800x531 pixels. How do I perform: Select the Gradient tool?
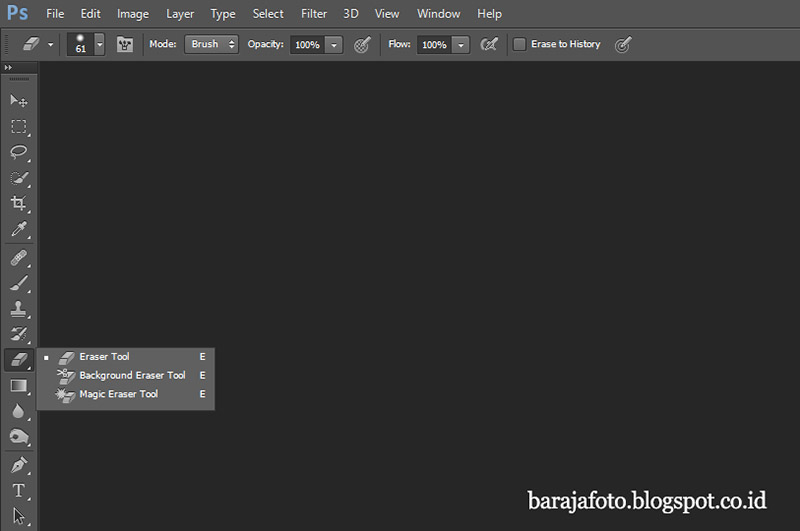[x=19, y=386]
